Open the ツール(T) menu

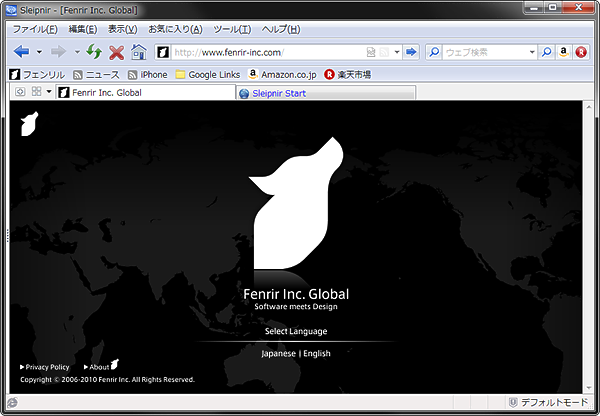coord(232,29)
